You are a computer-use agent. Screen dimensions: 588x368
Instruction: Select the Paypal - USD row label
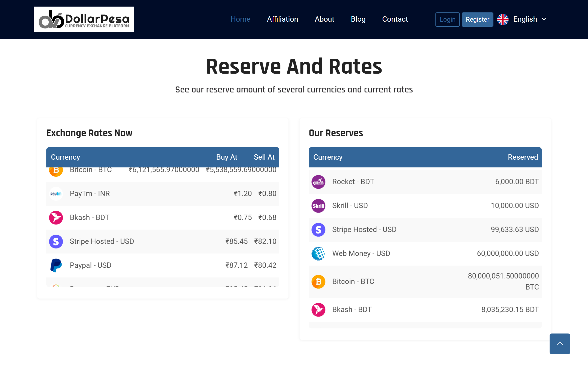90,265
